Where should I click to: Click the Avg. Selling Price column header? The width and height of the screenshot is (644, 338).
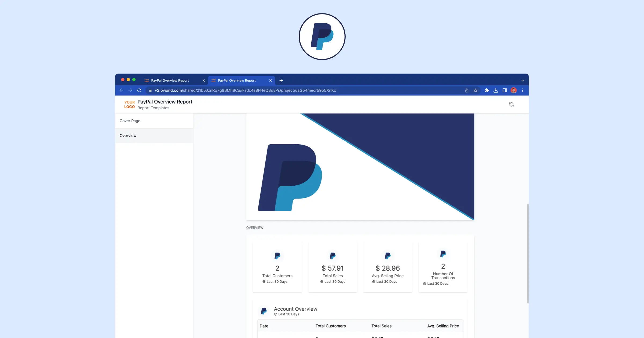(x=443, y=326)
